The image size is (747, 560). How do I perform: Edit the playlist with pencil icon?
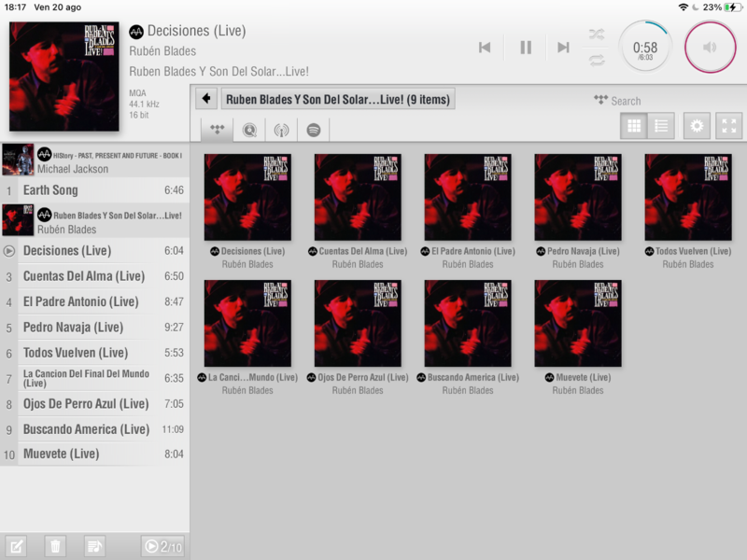tap(17, 546)
